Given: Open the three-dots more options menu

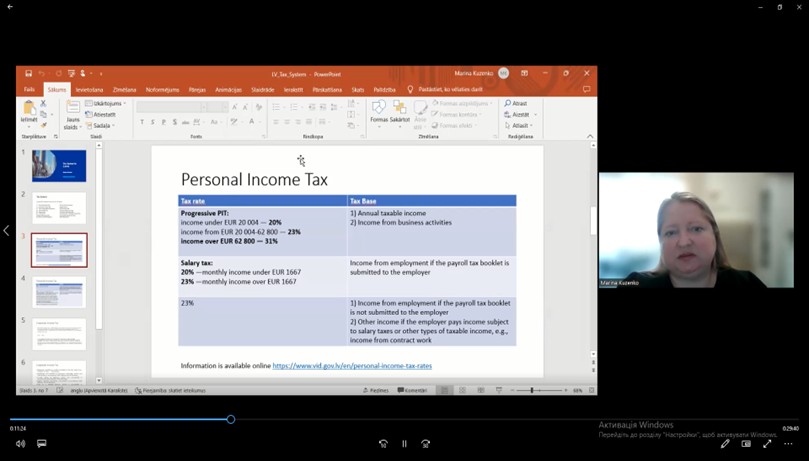Looking at the screenshot, I should point(789,444).
